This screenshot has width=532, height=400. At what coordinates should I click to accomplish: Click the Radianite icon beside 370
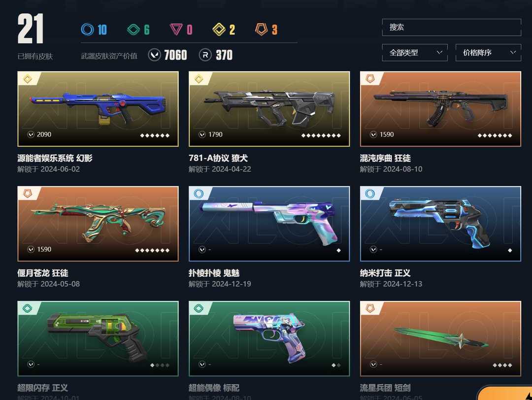tap(205, 55)
